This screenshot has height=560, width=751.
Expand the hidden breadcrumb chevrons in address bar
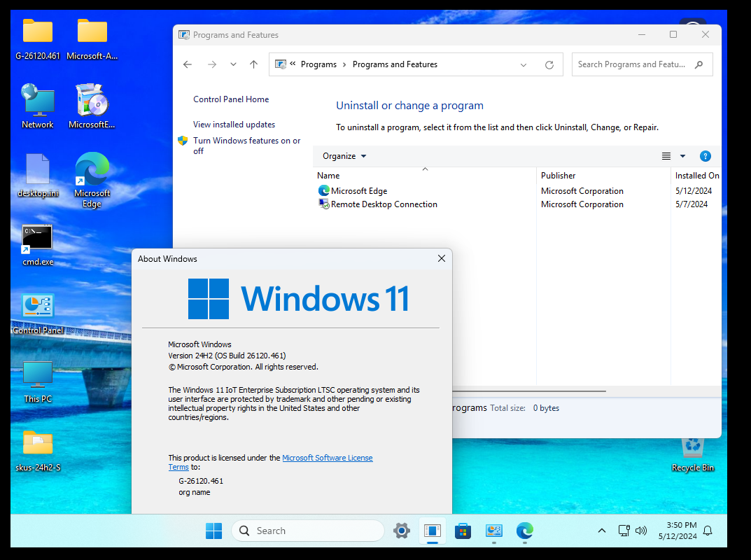pos(293,63)
